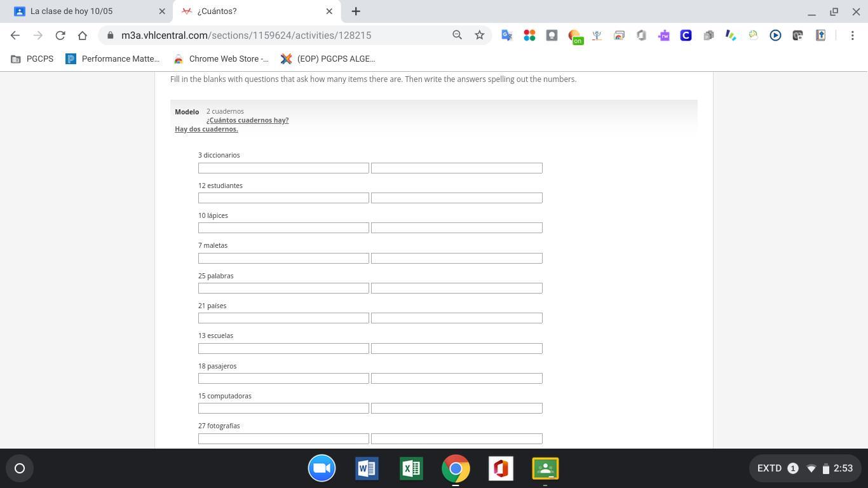Image resolution: width=868 pixels, height=488 pixels.
Task: Click the Google Translate extension icon
Action: point(507,36)
